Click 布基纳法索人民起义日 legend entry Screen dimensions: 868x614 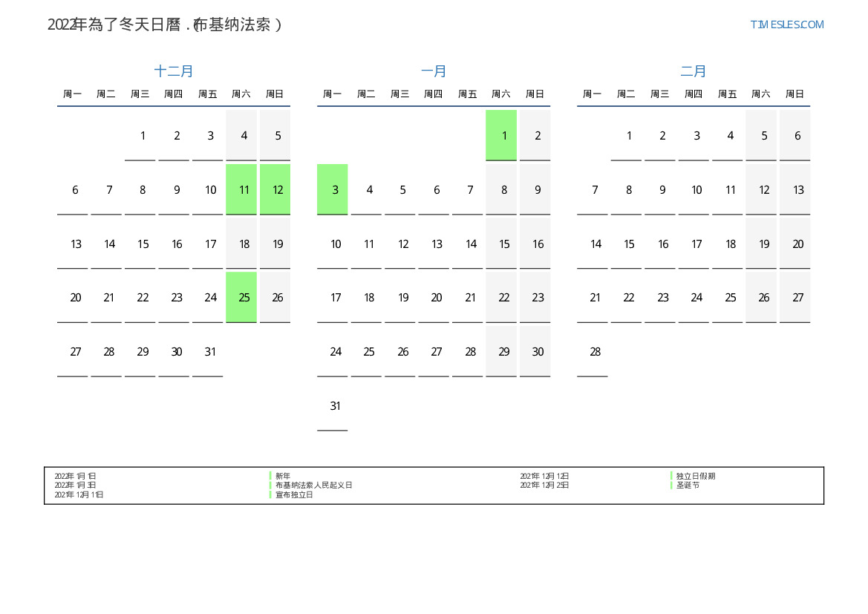click(x=313, y=485)
